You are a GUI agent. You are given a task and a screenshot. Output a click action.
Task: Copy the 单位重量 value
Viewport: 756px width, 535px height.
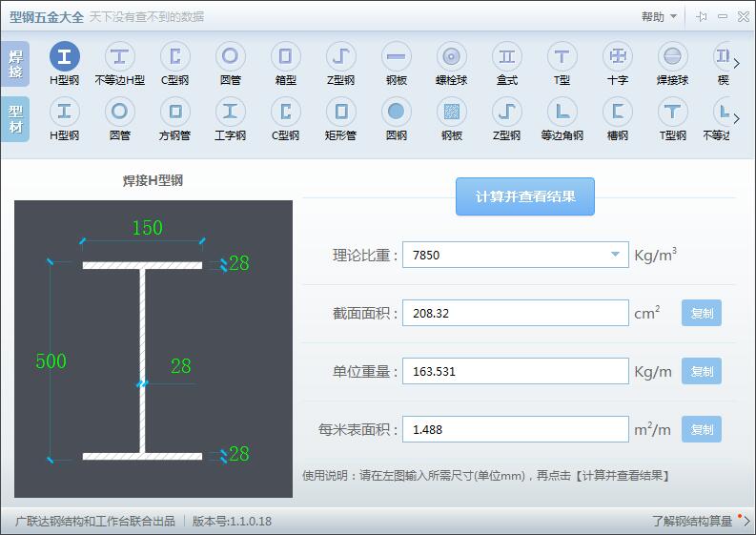pos(701,371)
